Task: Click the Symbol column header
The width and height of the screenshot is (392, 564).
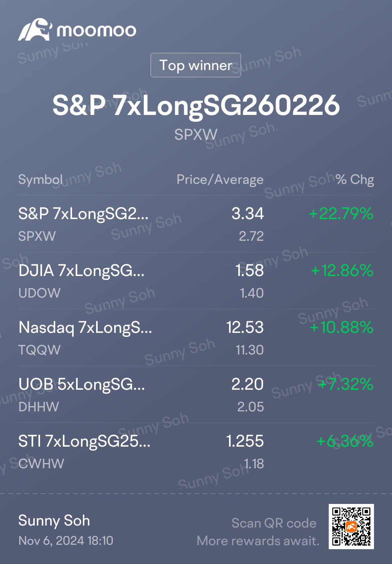Action: coord(40,179)
